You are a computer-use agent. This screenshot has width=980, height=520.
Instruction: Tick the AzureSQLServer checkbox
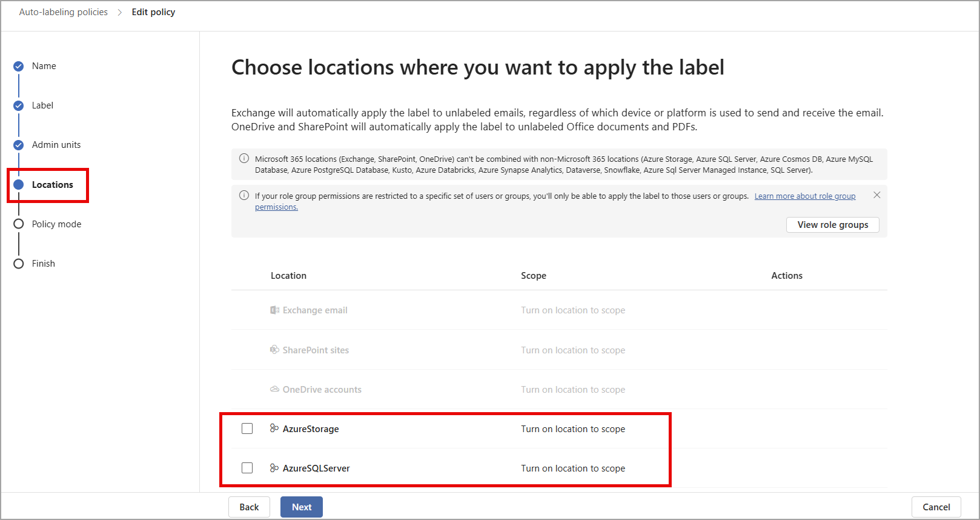tap(247, 468)
